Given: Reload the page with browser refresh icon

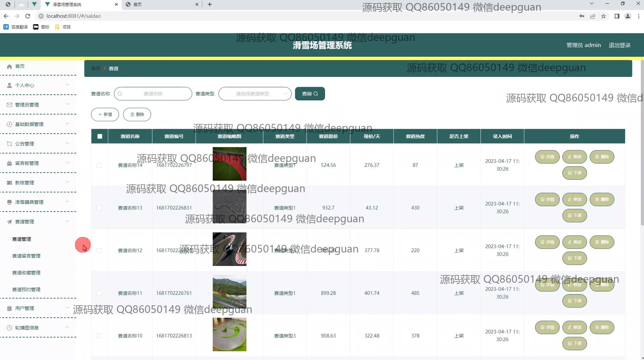Looking at the screenshot, I should tap(28, 16).
